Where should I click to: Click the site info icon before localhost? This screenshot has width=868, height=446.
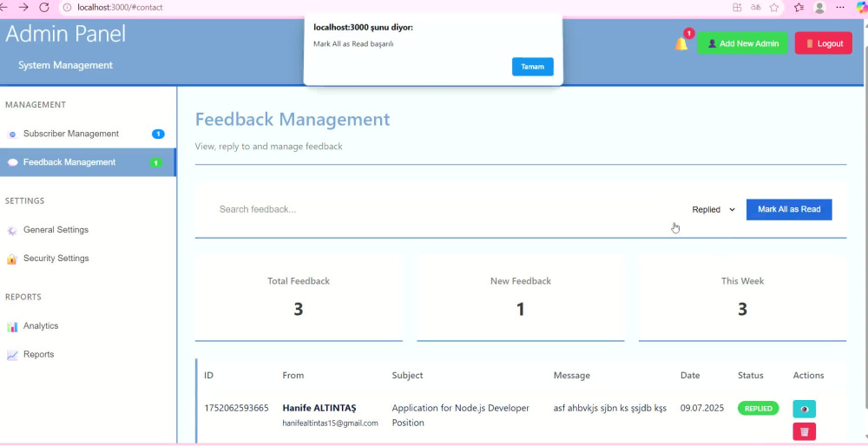click(67, 8)
